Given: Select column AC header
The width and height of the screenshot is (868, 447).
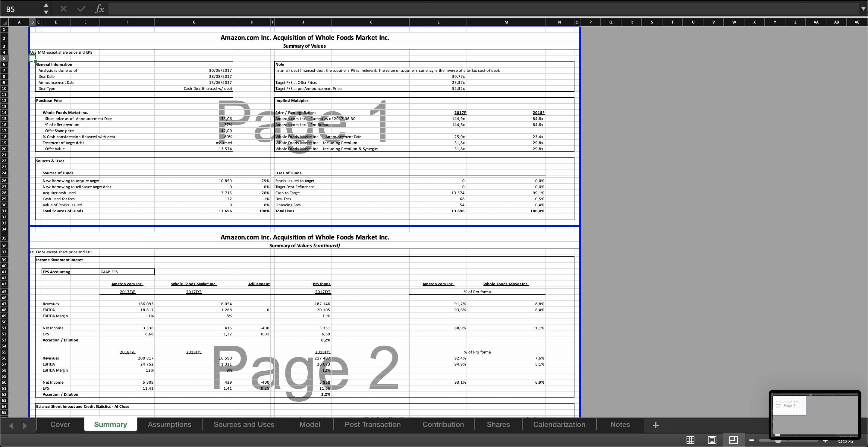Looking at the screenshot, I should (857, 22).
